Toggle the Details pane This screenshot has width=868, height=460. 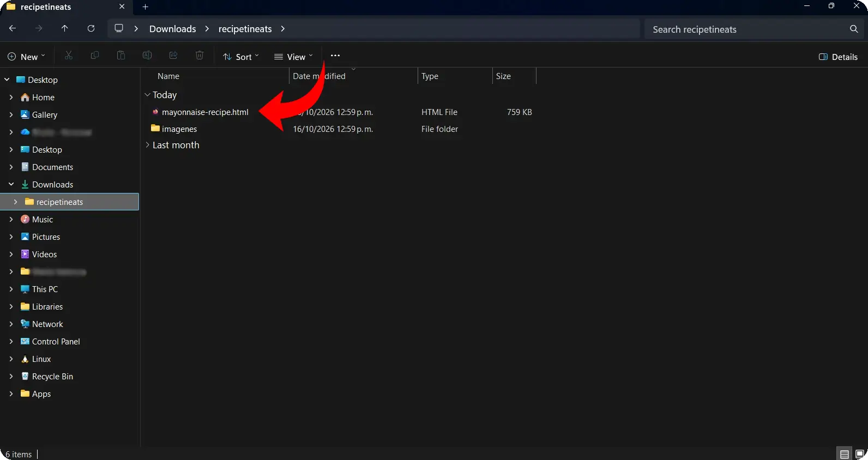(x=838, y=57)
